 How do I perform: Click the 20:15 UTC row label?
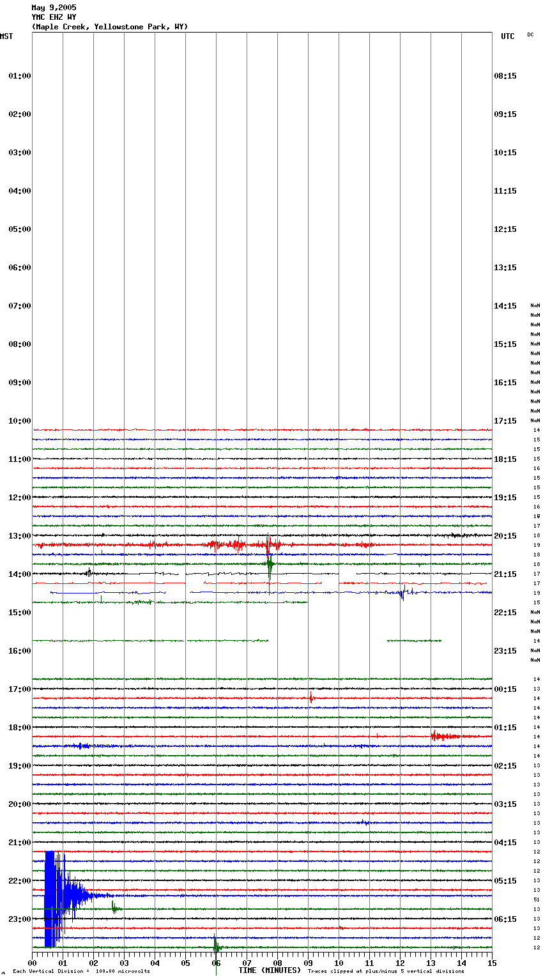[505, 536]
